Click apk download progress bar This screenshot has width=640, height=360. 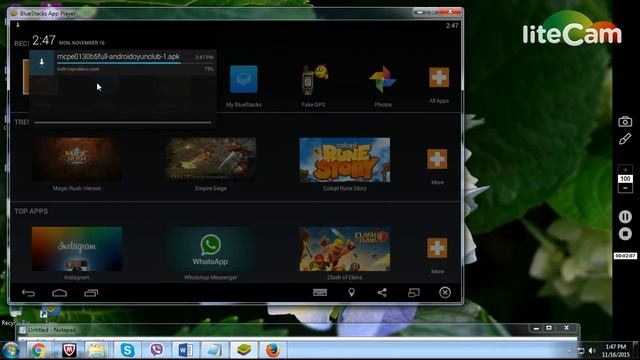tap(118, 63)
